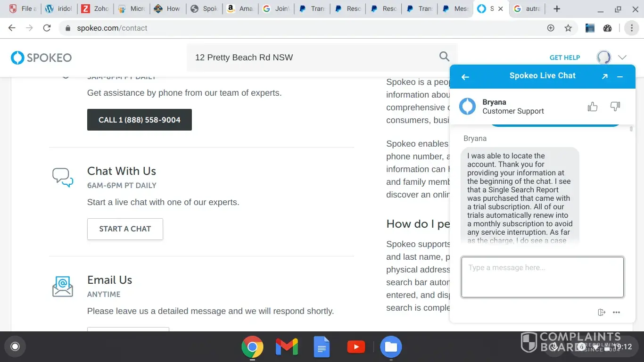
Task: Go back to the previous browser page
Action: point(12,28)
